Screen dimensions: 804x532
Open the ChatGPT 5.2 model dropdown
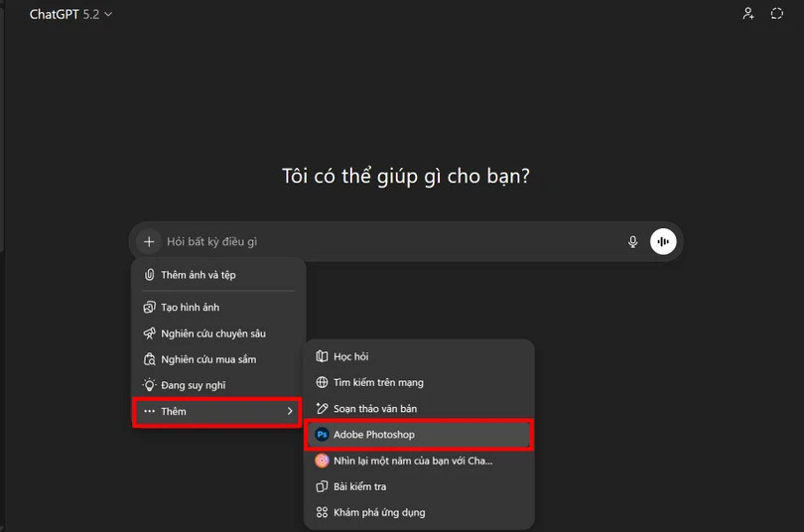click(71, 15)
